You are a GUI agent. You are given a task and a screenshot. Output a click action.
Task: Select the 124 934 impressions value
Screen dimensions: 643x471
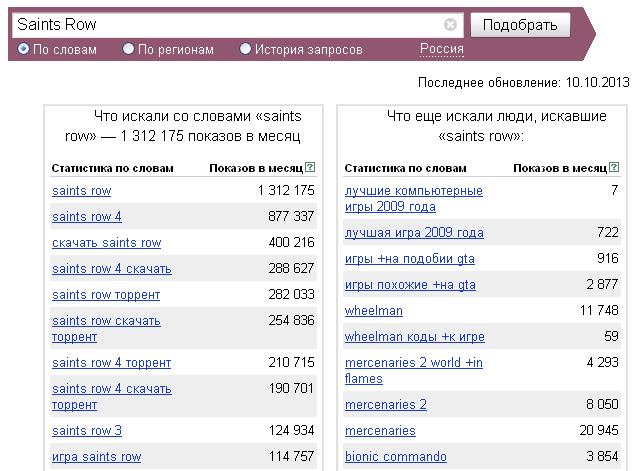click(291, 430)
